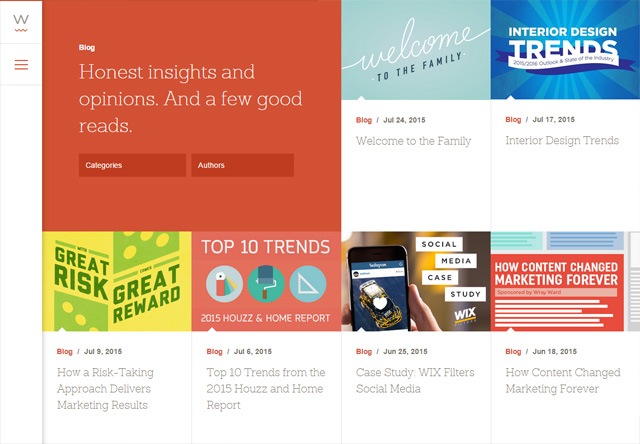Click the Blog tag beside Jul 9, 2015
Screen dimensions: 640x444
pyautogui.click(x=64, y=351)
